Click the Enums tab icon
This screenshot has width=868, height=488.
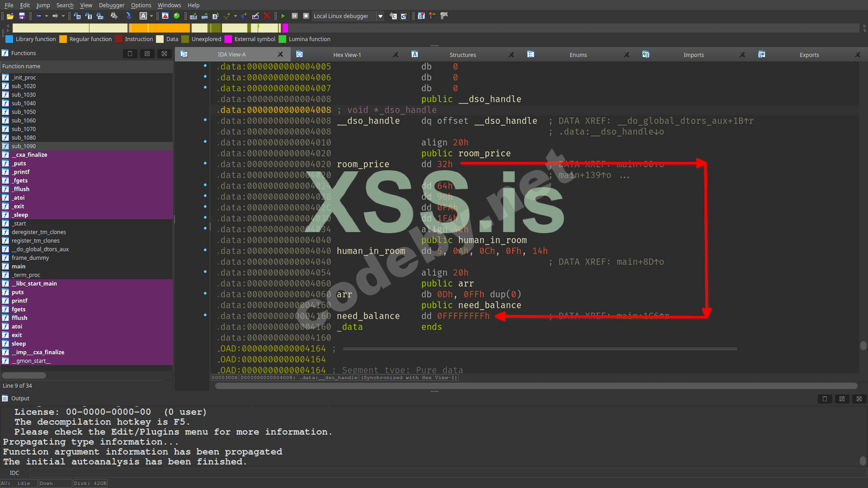[531, 54]
